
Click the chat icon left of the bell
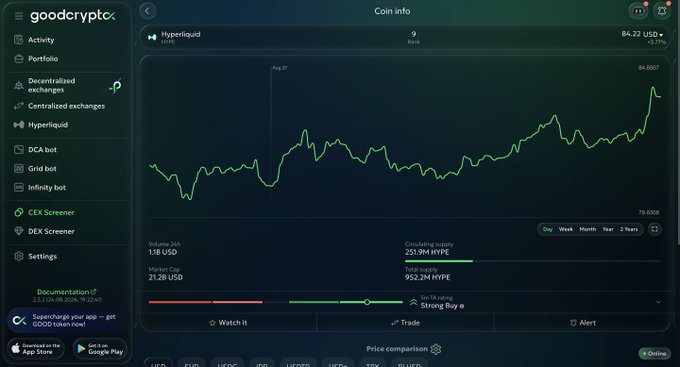click(x=638, y=11)
